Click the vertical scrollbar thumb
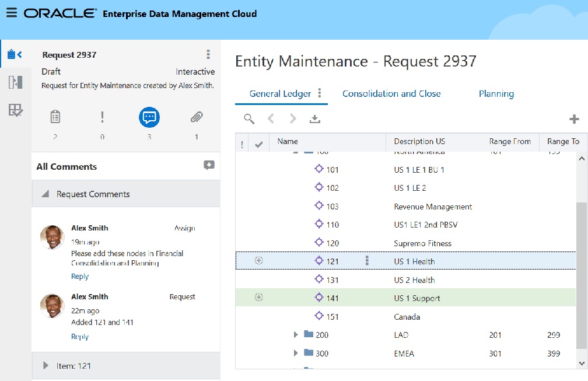This screenshot has width=588, height=381. (581, 275)
